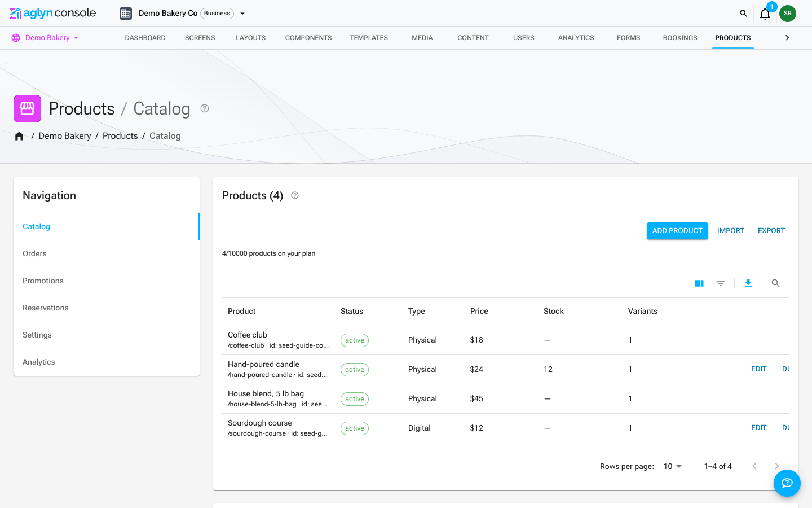Screen dimensions: 812x508
Task: Click the active status of Sourdough course
Action: point(355,428)
